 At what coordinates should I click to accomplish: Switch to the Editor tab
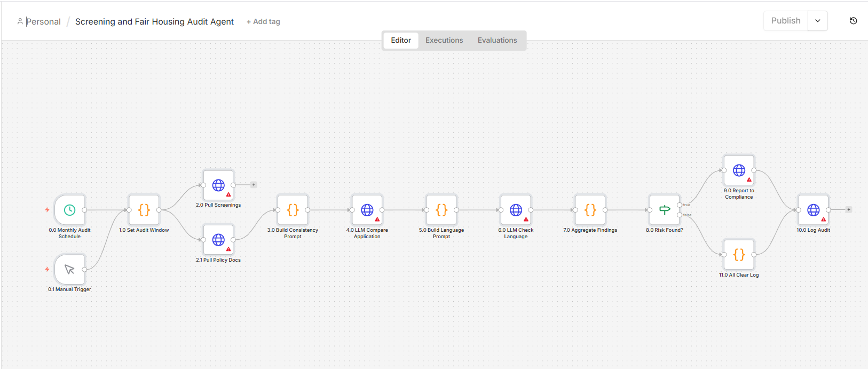(401, 40)
